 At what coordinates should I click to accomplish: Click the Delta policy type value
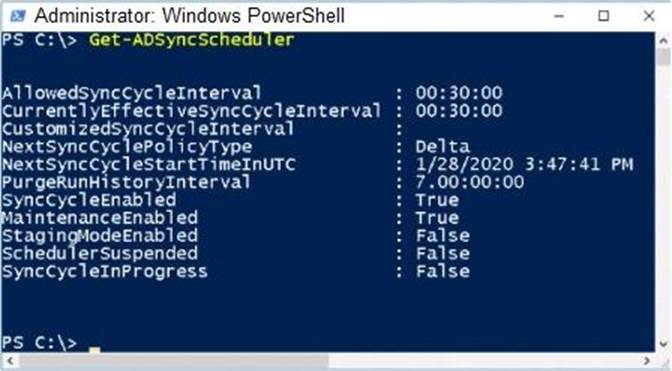coord(443,147)
